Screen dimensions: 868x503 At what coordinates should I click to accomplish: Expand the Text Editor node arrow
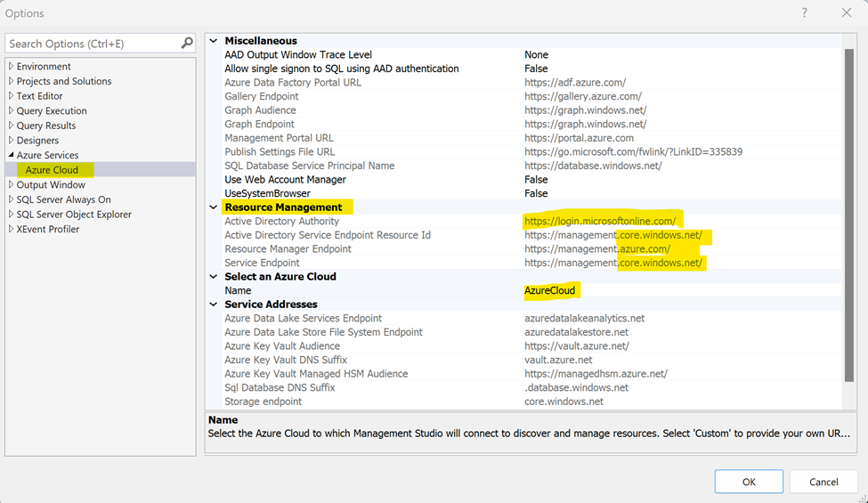[11, 96]
